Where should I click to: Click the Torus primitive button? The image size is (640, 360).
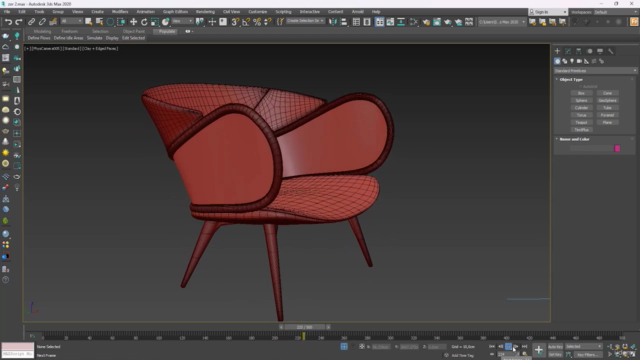(581, 115)
